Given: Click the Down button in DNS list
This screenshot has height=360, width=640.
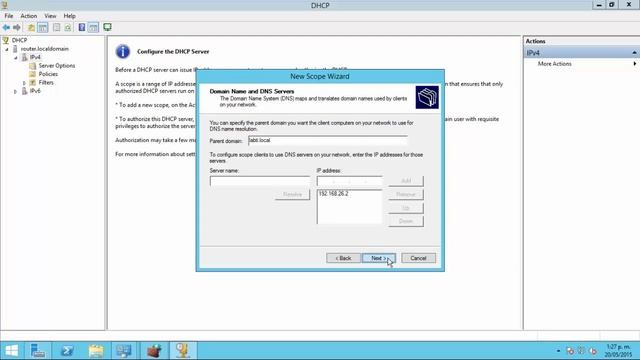Looking at the screenshot, I should click(x=406, y=221).
